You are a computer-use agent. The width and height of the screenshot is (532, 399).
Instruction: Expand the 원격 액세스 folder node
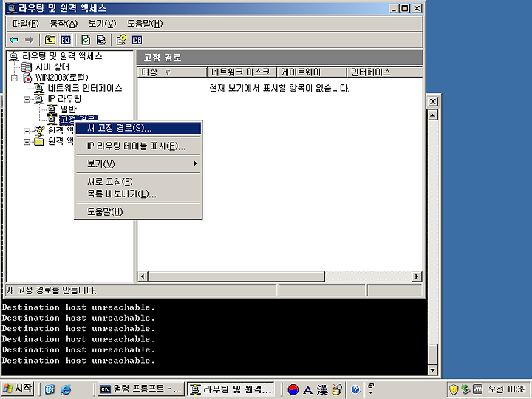[x=27, y=141]
